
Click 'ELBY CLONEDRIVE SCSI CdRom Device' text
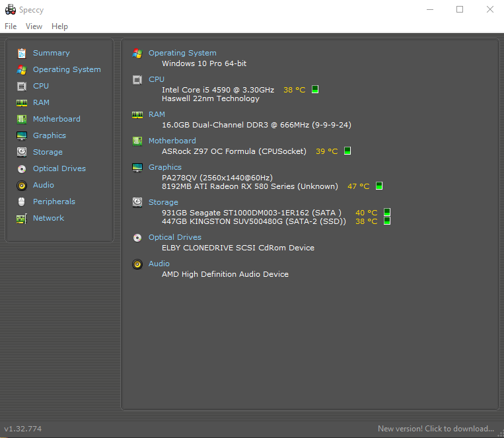coord(238,248)
